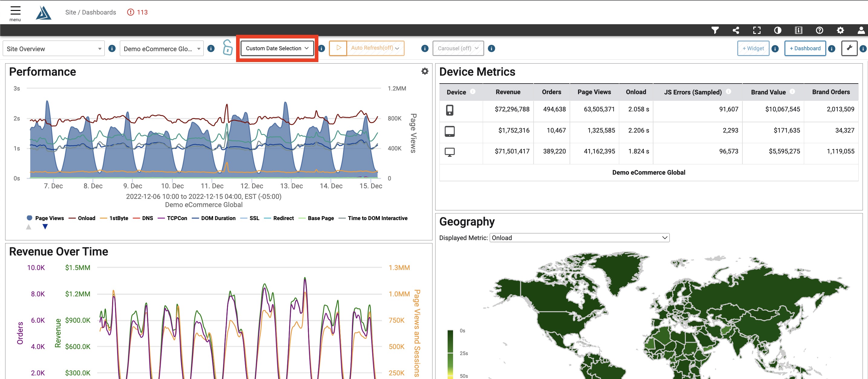868x379 pixels.
Task: Click info icon beside Brand Value header
Action: pyautogui.click(x=792, y=91)
